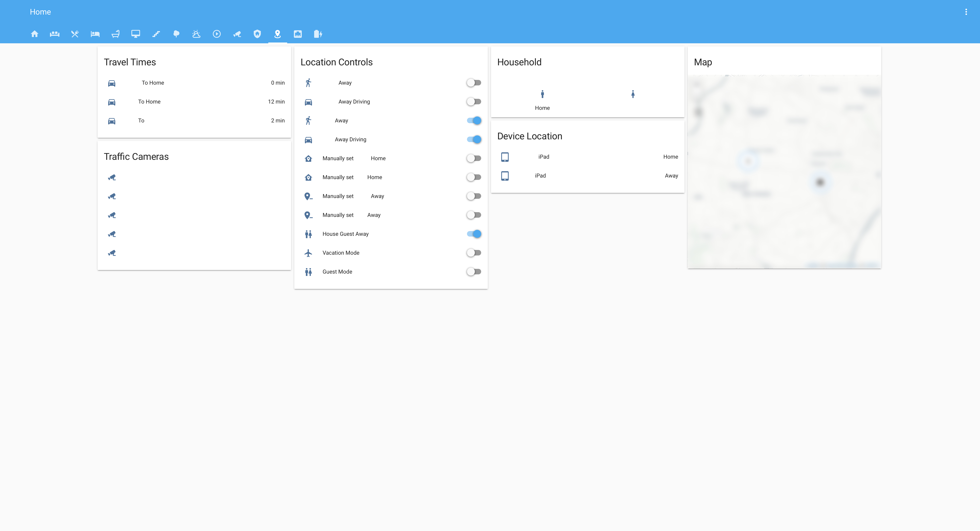Click the airplane Vacation Mode icon
The image size is (980, 531).
point(308,253)
